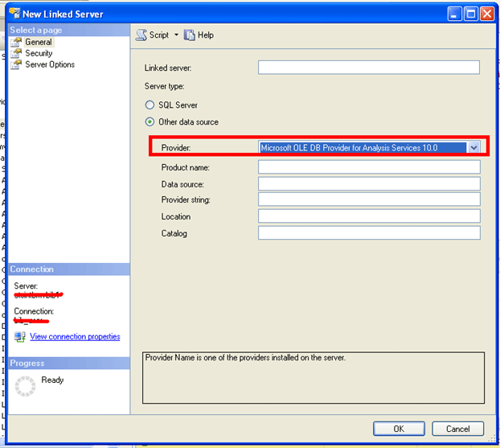Click the Linked server input field

(x=369, y=68)
